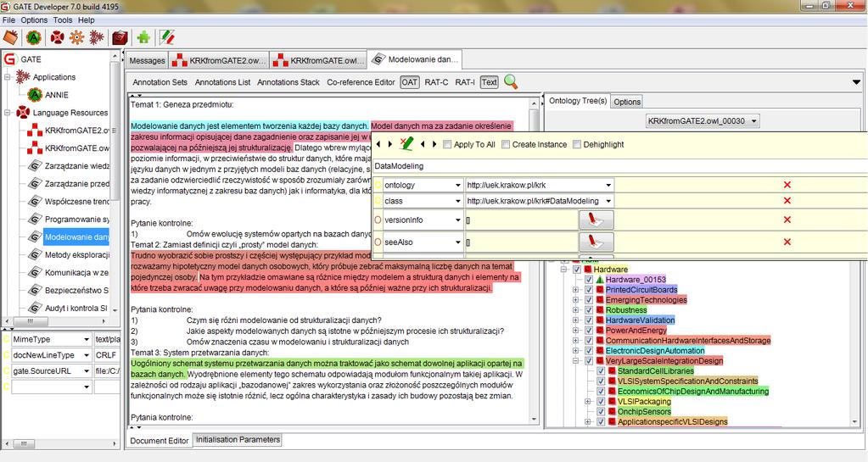Toggle the Annotations Stack view
Image resolution: width=868 pixels, height=462 pixels.
[288, 82]
